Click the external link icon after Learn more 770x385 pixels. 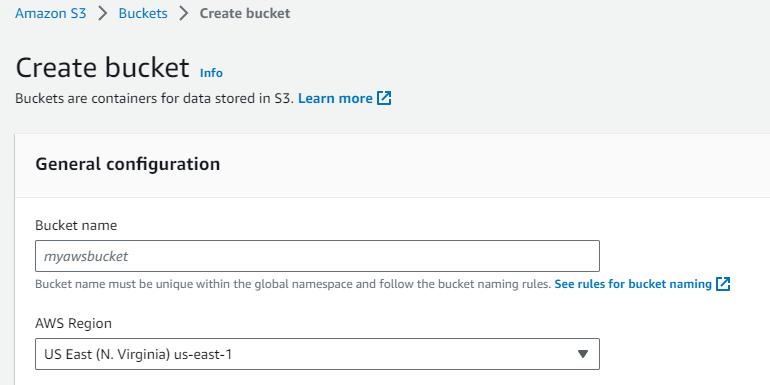pos(384,98)
